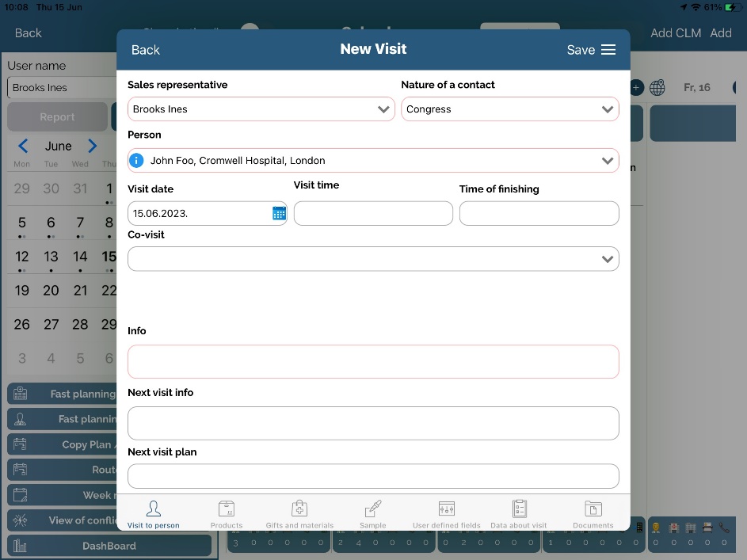
Task: Tap the blue info icon beside John Foo
Action: (x=136, y=161)
